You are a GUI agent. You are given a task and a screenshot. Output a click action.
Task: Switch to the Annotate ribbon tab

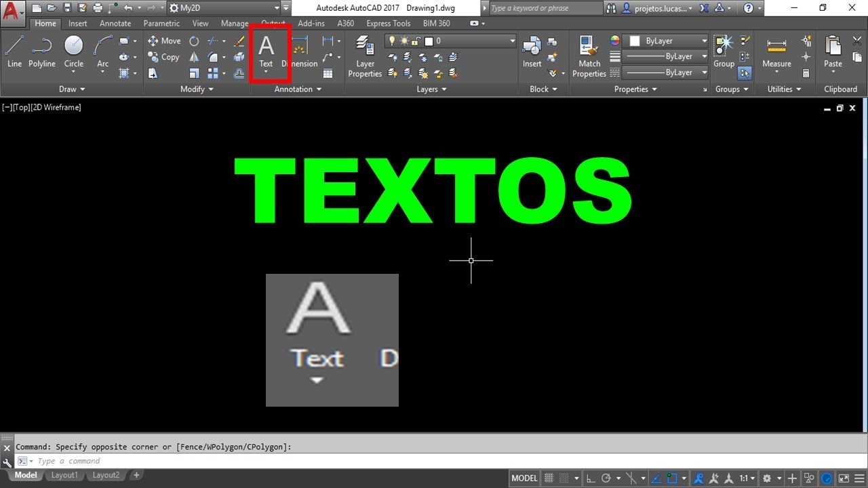click(115, 23)
